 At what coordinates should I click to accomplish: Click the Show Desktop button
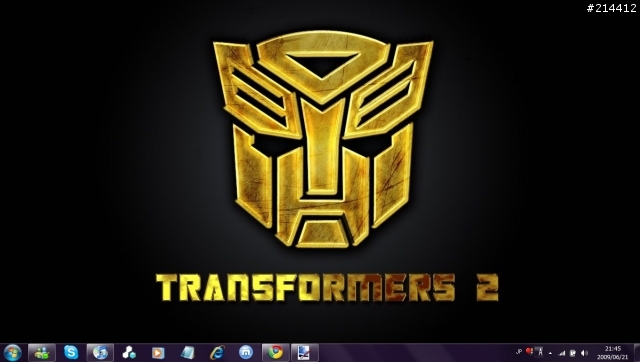coord(636,353)
